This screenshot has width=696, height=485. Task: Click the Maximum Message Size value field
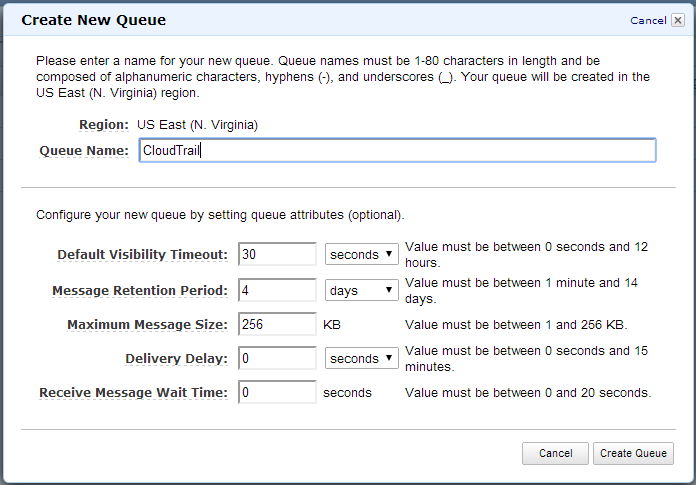[x=277, y=324]
